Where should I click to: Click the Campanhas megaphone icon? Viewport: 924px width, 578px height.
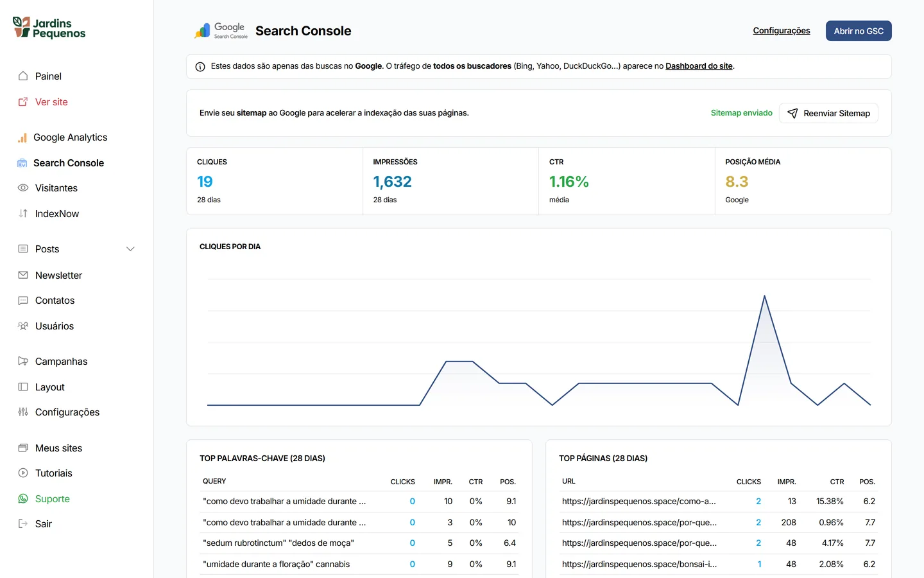(23, 361)
